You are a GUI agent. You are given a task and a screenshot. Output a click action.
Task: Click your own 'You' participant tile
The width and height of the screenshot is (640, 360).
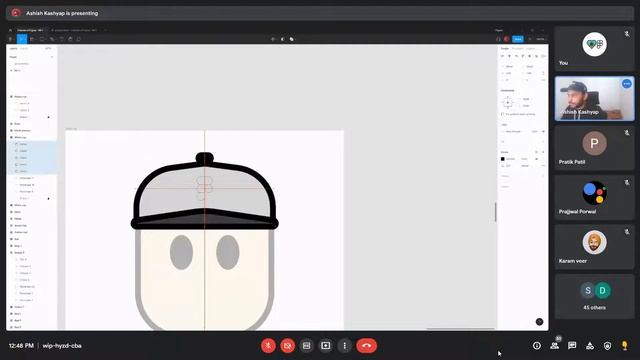[594, 48]
